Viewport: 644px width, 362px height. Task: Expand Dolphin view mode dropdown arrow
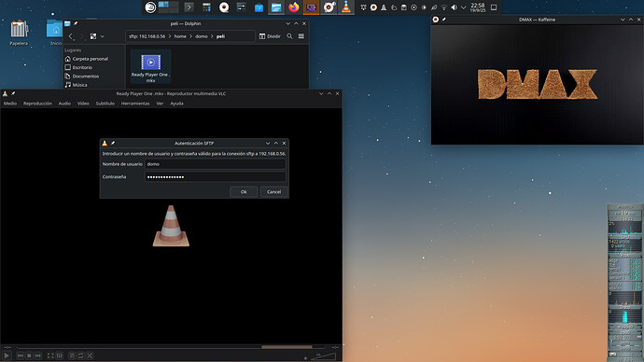point(103,36)
